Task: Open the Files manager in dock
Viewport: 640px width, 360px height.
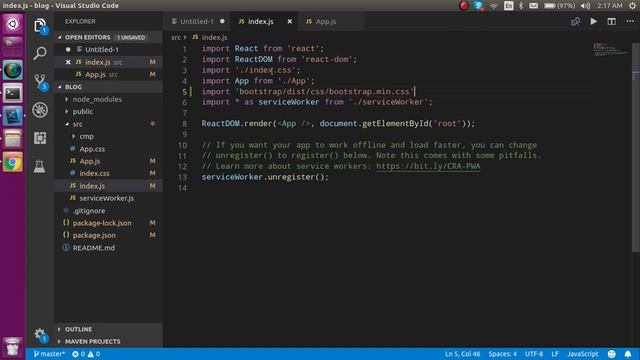Action: coord(13,139)
